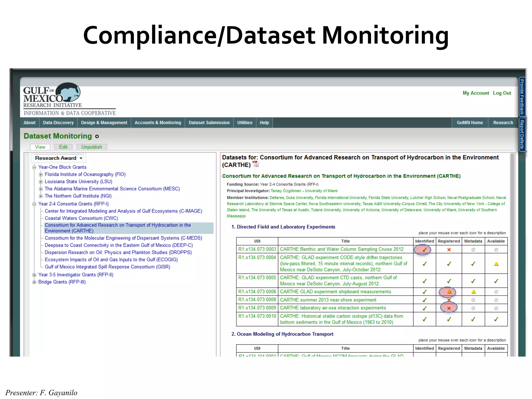
Task: Collapse the Year 2-4 Consortia Grants node
Action: pyautogui.click(x=34, y=204)
